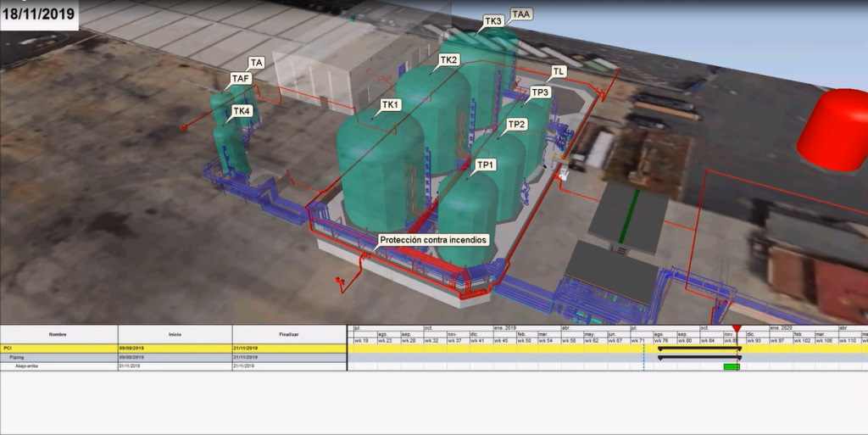Click the Finalizar column header

[289, 334]
